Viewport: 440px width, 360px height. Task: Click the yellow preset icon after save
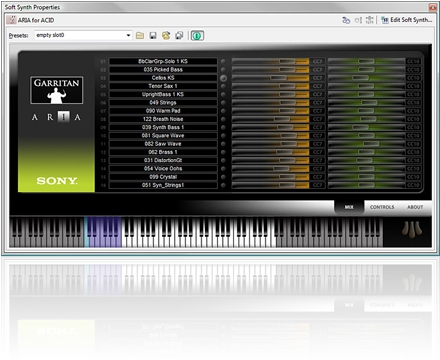(x=166, y=35)
